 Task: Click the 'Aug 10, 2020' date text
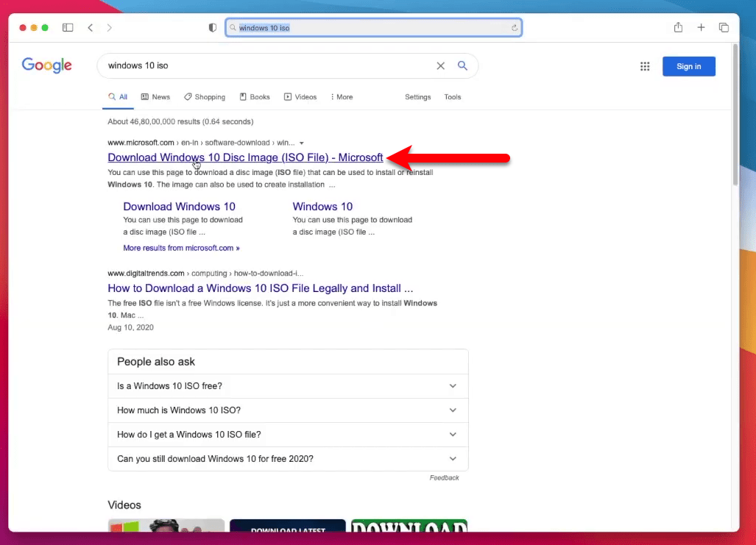130,327
